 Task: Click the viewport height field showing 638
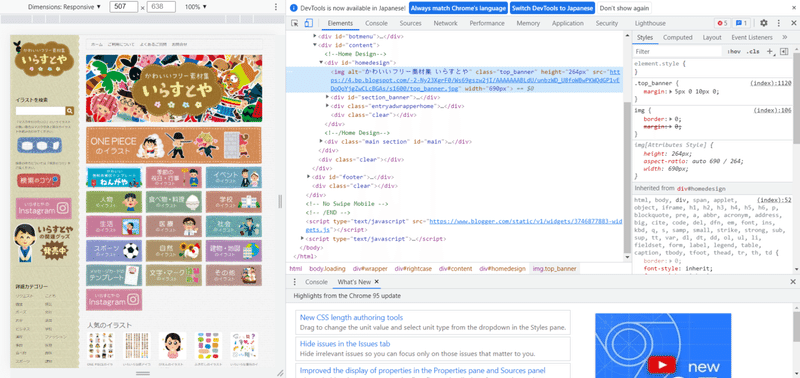(x=161, y=7)
